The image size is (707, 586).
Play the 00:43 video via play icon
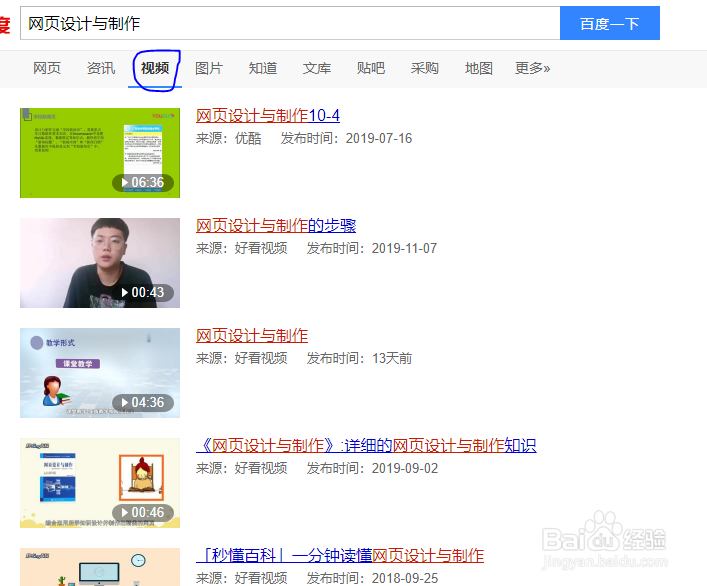(125, 293)
